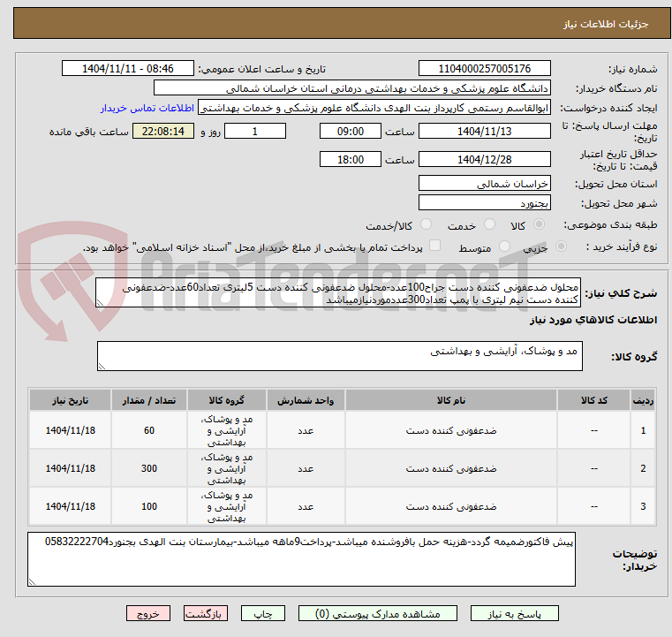Click the ایجاد کننده درخواست field
672x637 pixels.
click(x=374, y=108)
